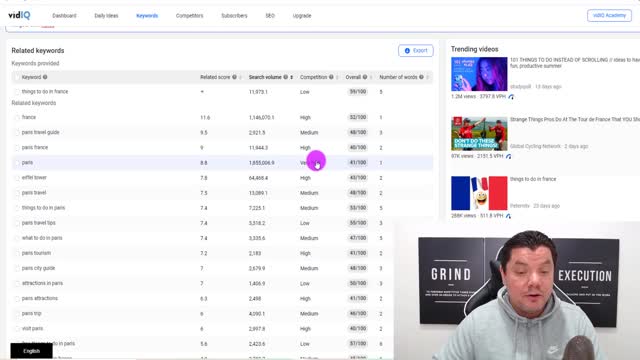Sort by Overall arrow icon

point(371,77)
